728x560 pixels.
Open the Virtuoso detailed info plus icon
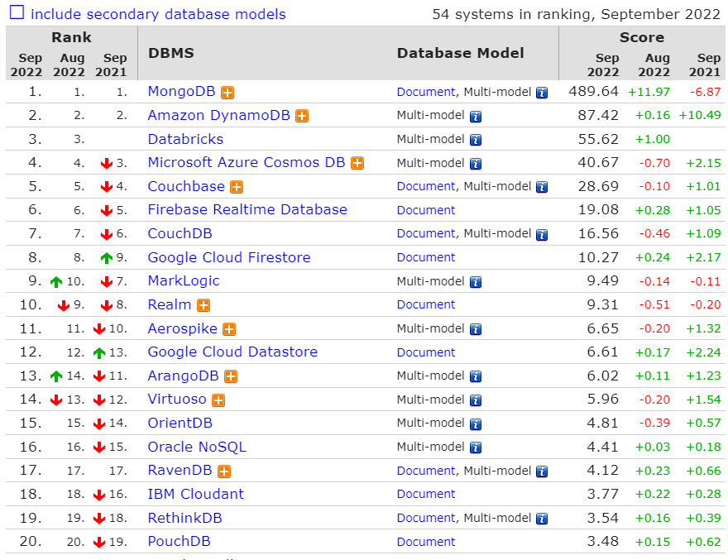(x=218, y=400)
